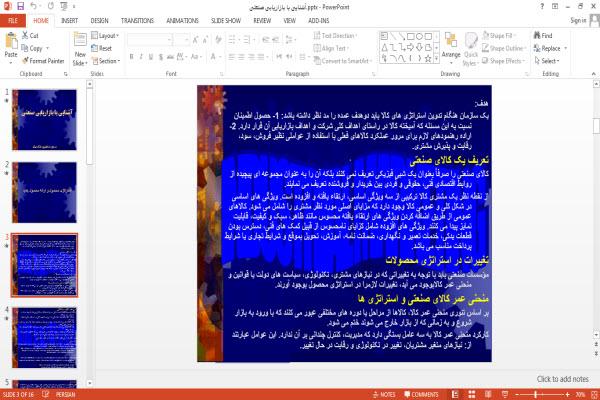This screenshot has width=600, height=400.
Task: Open Align Text options
Action: 330,48
